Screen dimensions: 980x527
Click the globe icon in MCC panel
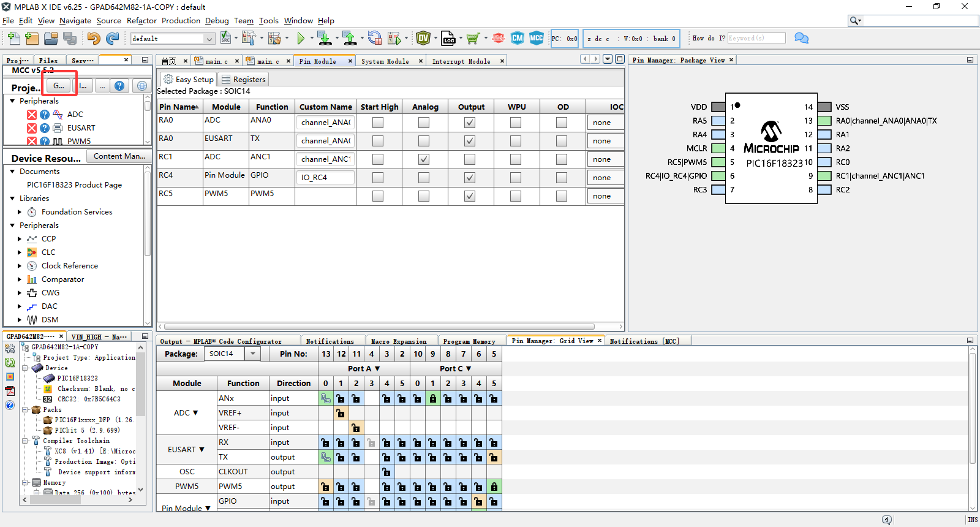[x=142, y=86]
